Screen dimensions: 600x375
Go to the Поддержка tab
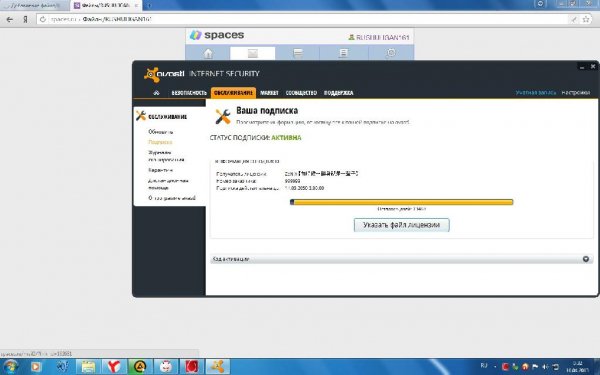pos(339,93)
